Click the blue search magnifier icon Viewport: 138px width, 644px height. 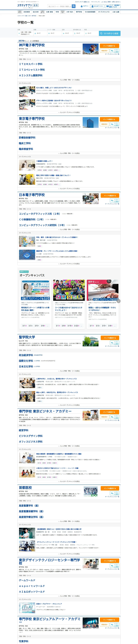74,6
